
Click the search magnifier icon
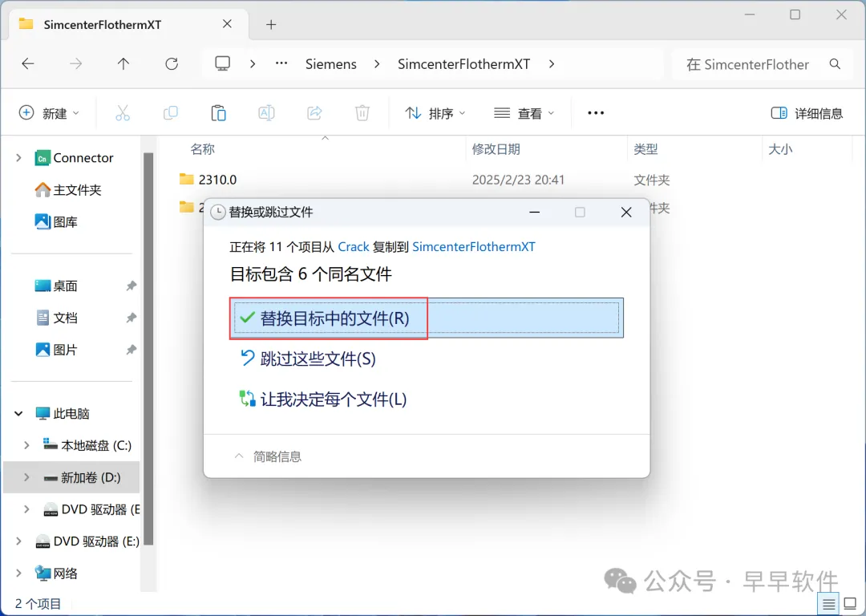pos(835,64)
